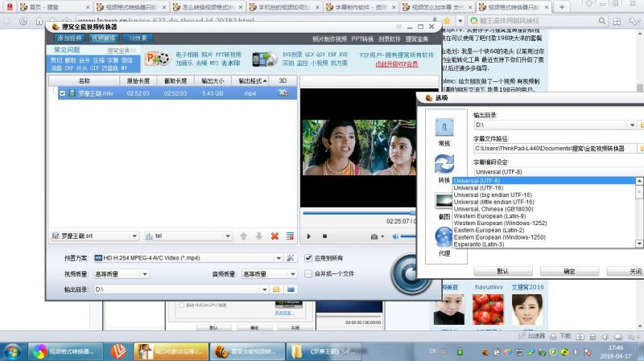644x361 pixels.
Task: Click the move up arrow icon
Action: (244, 236)
